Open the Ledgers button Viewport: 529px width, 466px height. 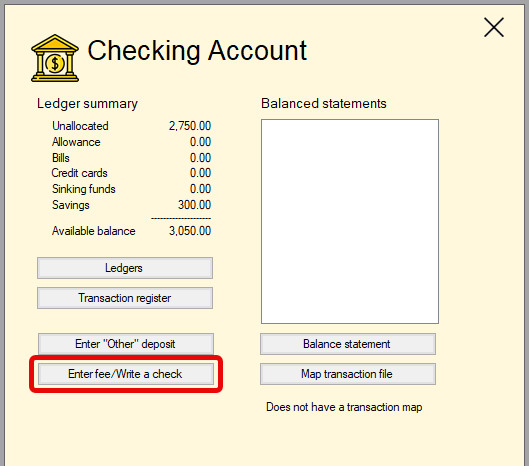125,268
